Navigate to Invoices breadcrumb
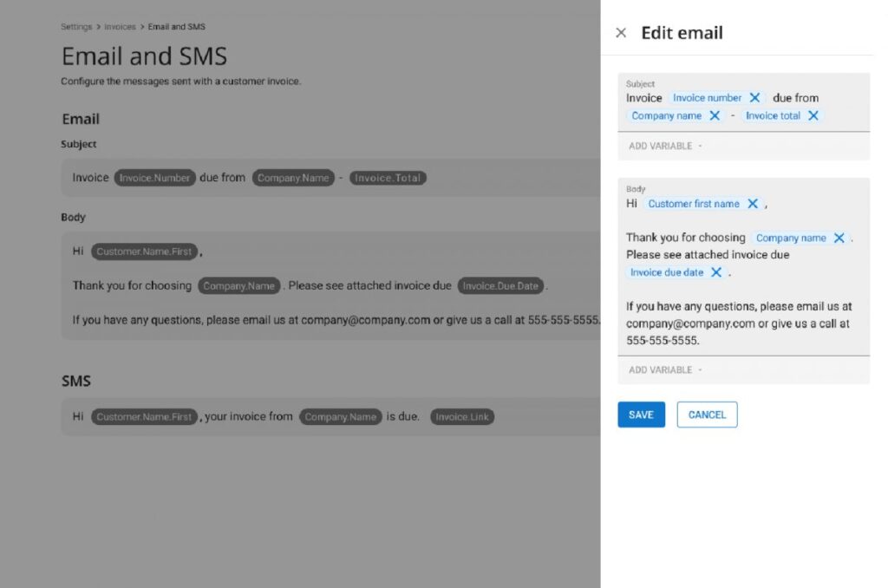The width and height of the screenshot is (888, 588). [x=120, y=27]
